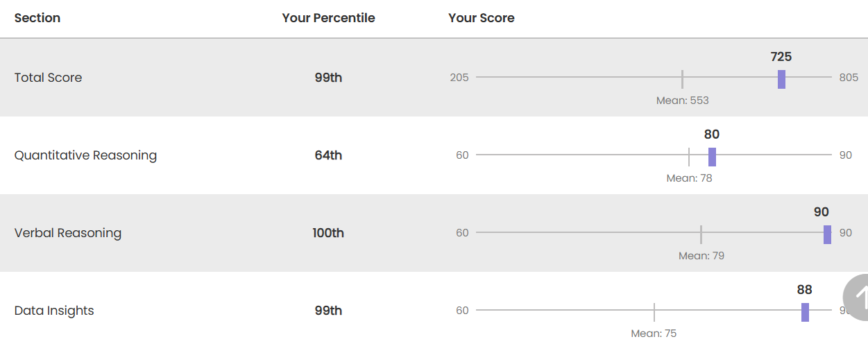Click the 64th percentile value
The image size is (868, 346).
328,155
